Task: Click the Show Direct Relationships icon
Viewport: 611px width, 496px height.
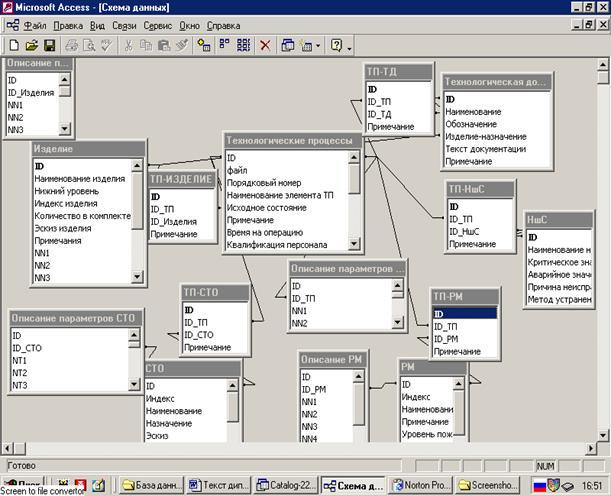Action: tap(225, 45)
